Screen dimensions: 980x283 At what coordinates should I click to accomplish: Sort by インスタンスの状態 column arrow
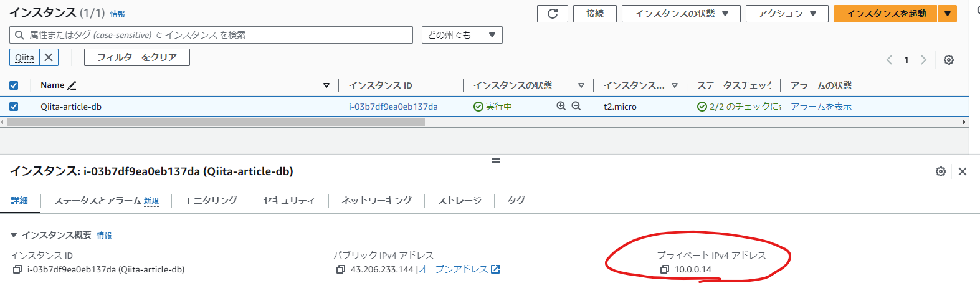coord(581,85)
